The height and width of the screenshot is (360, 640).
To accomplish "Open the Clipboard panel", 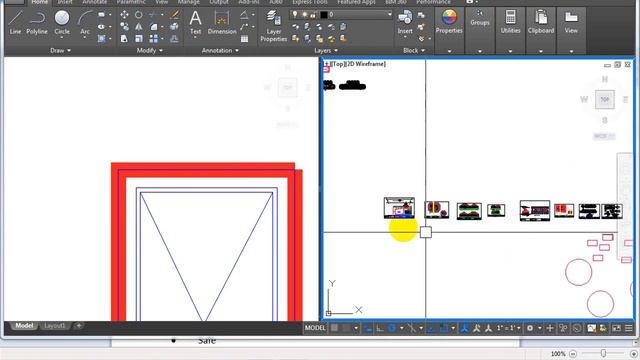I will click(x=541, y=22).
